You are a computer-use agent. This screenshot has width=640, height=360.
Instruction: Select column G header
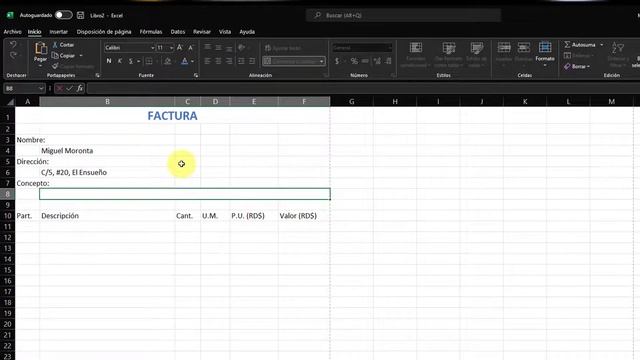click(351, 101)
